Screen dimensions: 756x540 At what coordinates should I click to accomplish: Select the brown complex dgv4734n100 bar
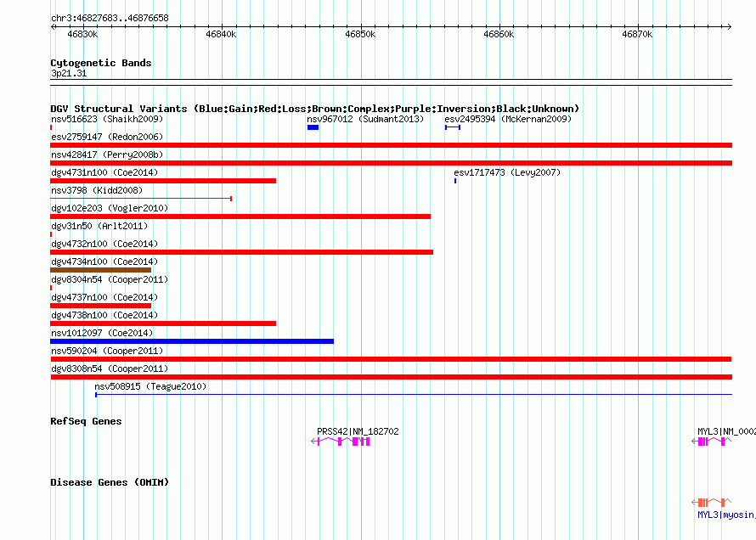(101, 270)
